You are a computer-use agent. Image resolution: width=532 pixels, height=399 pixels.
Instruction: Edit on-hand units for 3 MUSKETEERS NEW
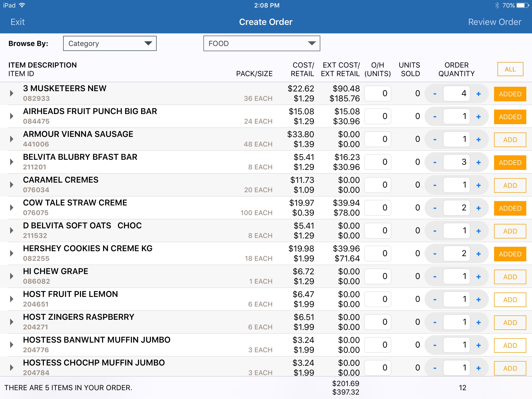click(378, 94)
